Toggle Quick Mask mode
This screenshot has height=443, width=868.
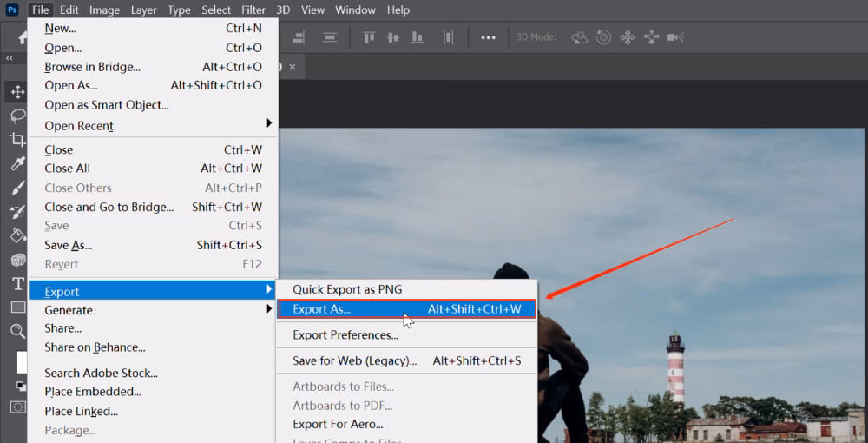click(x=17, y=407)
